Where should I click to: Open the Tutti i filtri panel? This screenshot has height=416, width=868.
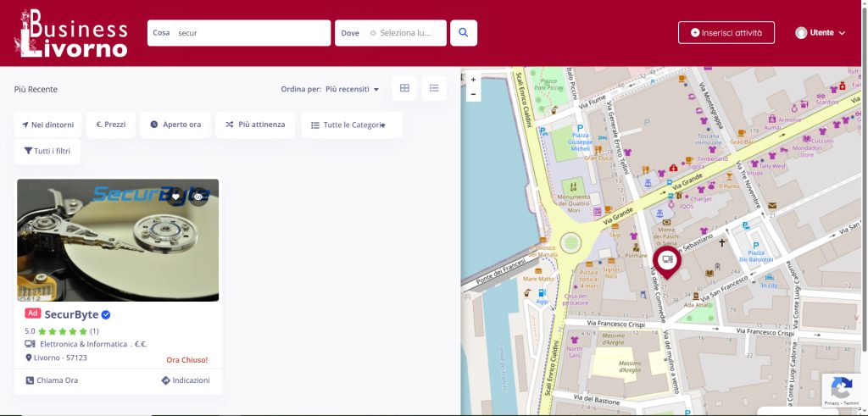47,151
